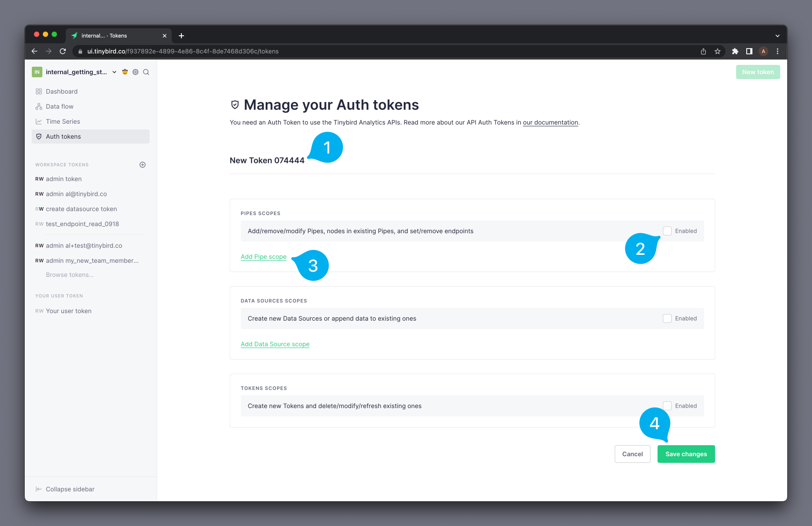Enable the Pipes scopes checkbox
This screenshot has height=526, width=812.
pyautogui.click(x=667, y=231)
